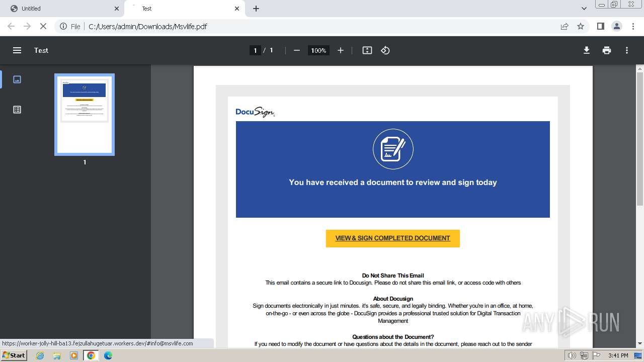
Task: Click the document signing circle icon
Action: point(393,149)
